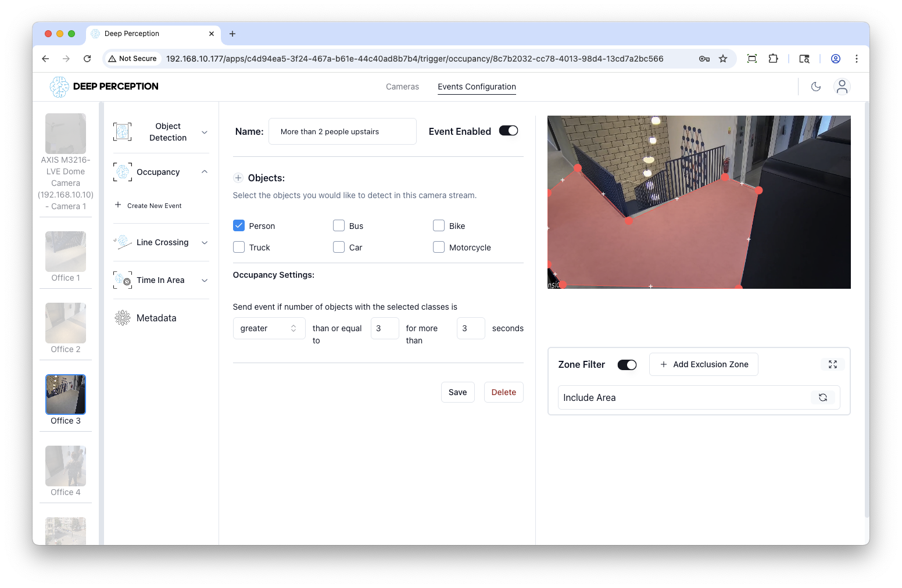
Task: Click the Include Area zone row
Action: tap(699, 397)
